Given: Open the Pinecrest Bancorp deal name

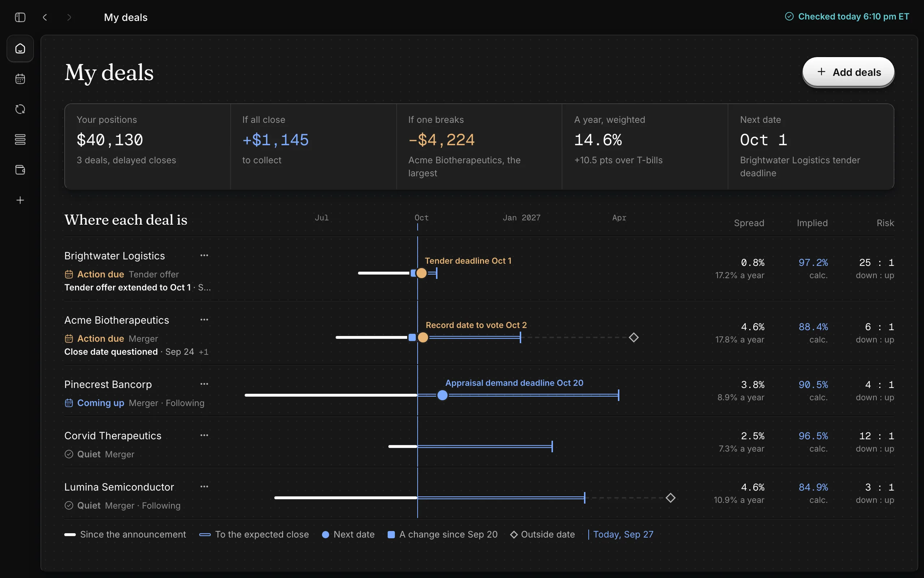Looking at the screenshot, I should pyautogui.click(x=108, y=384).
